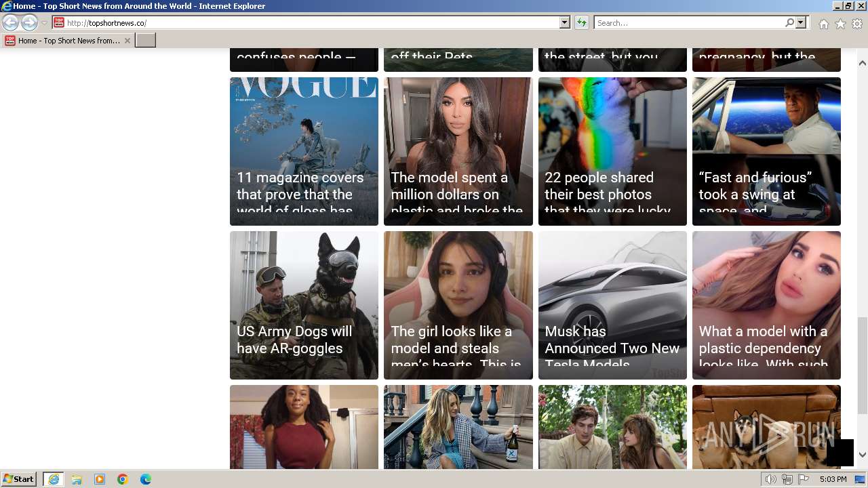Open the 22 people shared best photos article
Image resolution: width=868 pixels, height=488 pixels.
tap(612, 151)
